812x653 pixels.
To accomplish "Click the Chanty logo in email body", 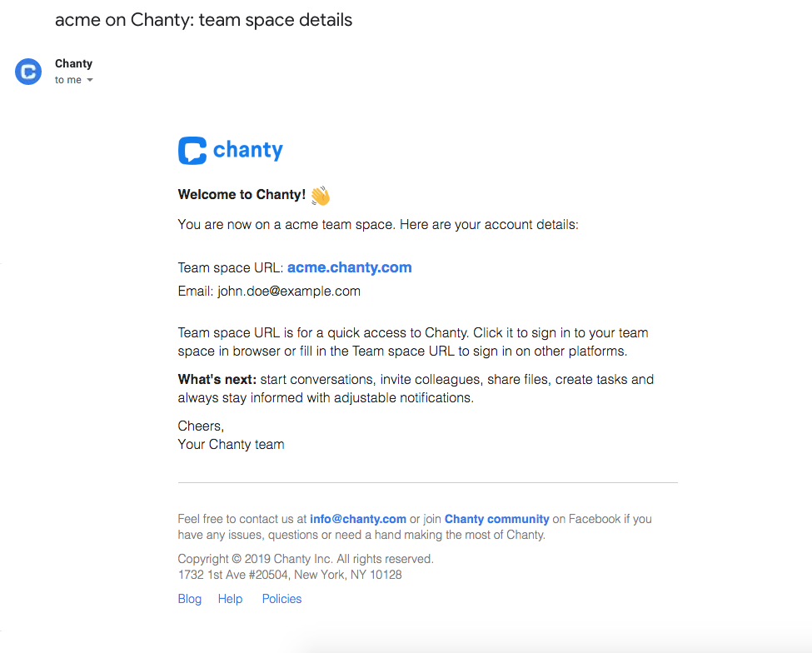I will click(x=231, y=150).
